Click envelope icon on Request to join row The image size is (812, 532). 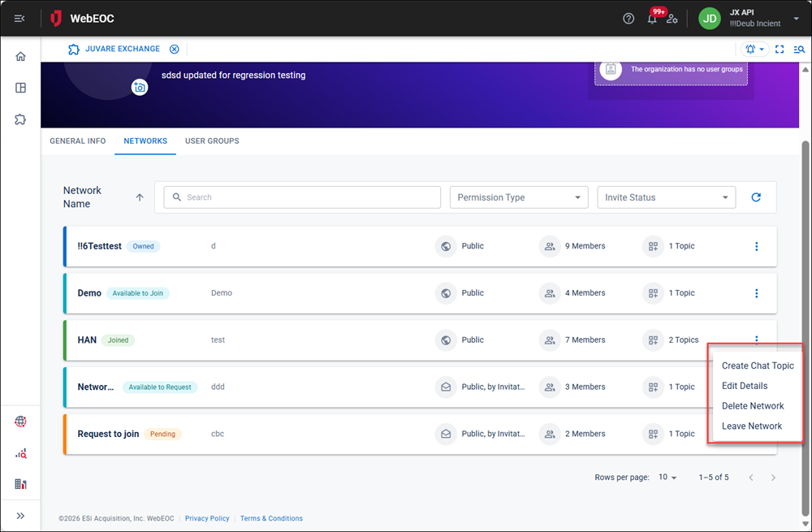(446, 434)
